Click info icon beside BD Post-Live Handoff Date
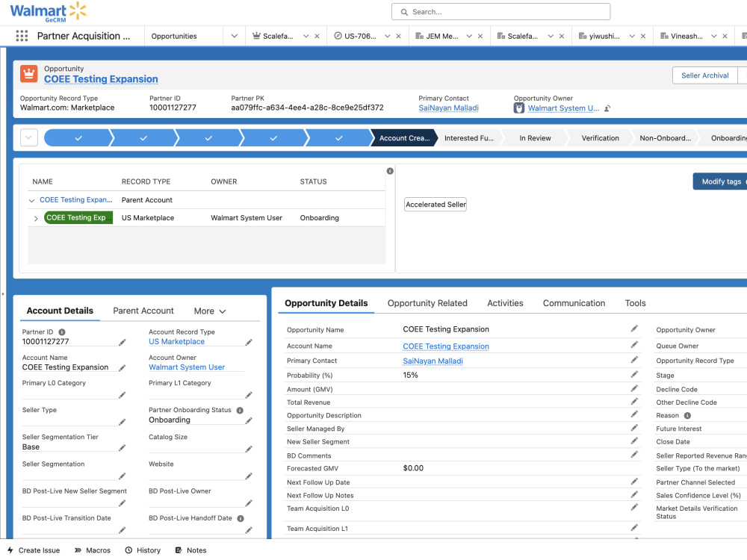Image resolution: width=747 pixels, height=560 pixels. coord(241,518)
